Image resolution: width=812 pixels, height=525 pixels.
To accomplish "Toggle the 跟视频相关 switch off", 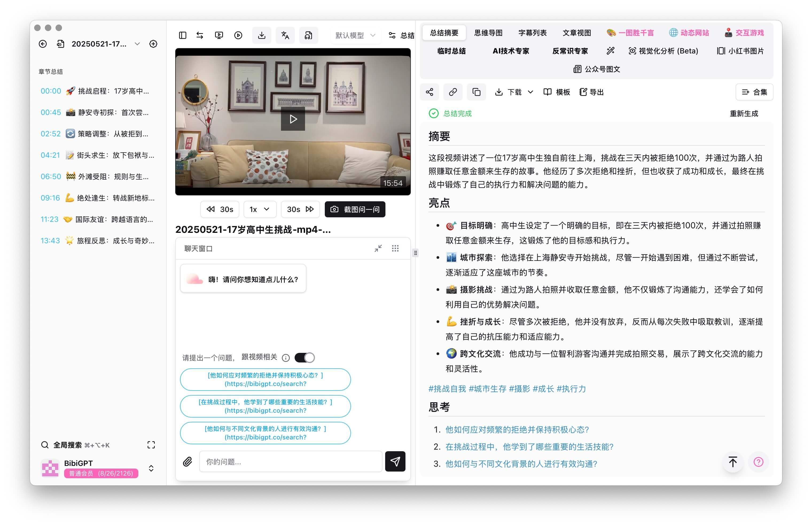I will (x=304, y=358).
